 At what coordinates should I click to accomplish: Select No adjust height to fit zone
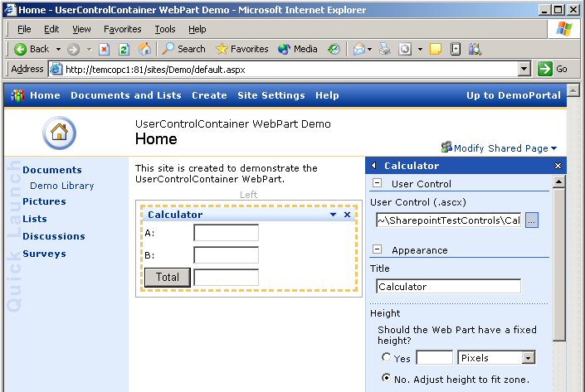coord(386,378)
